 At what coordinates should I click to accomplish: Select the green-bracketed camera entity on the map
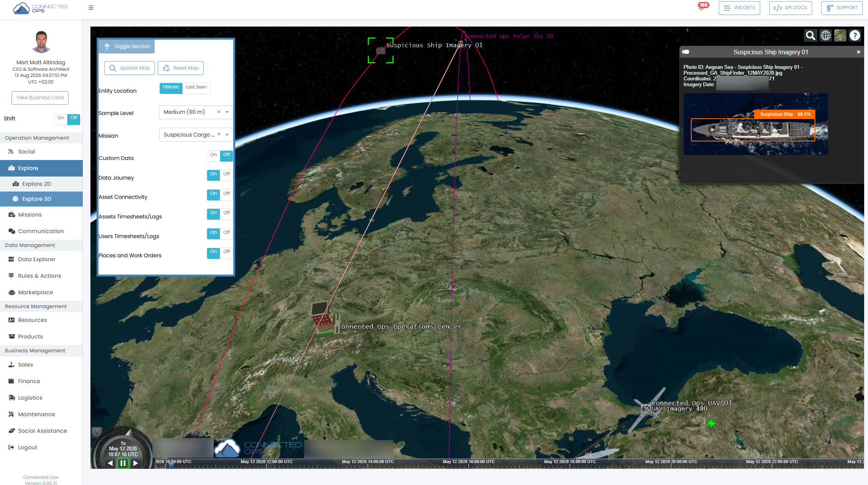pyautogui.click(x=380, y=50)
